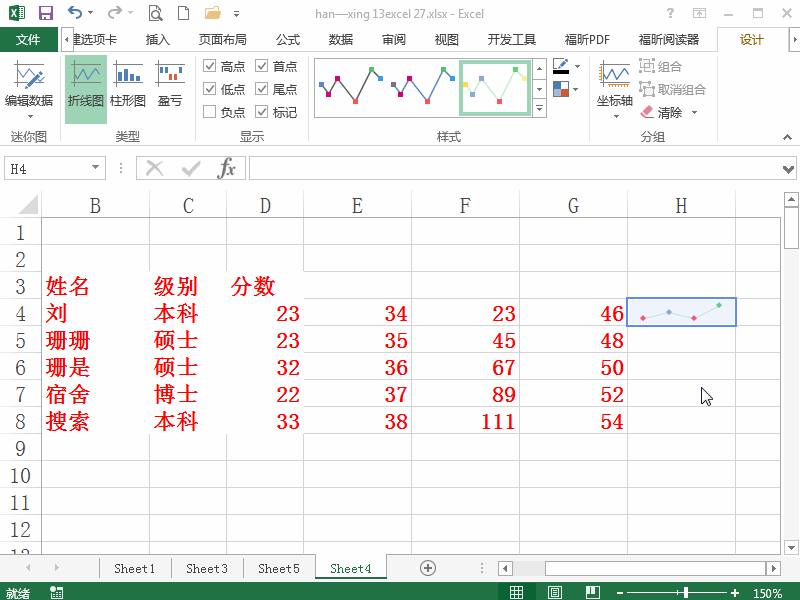
Task: Click the 组合 group tool
Action: coord(661,66)
